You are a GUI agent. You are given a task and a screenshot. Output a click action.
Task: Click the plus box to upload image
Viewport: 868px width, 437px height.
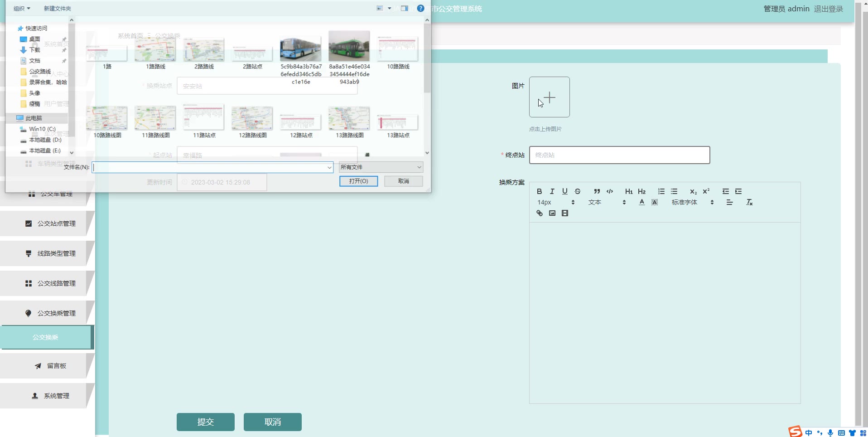coord(549,97)
